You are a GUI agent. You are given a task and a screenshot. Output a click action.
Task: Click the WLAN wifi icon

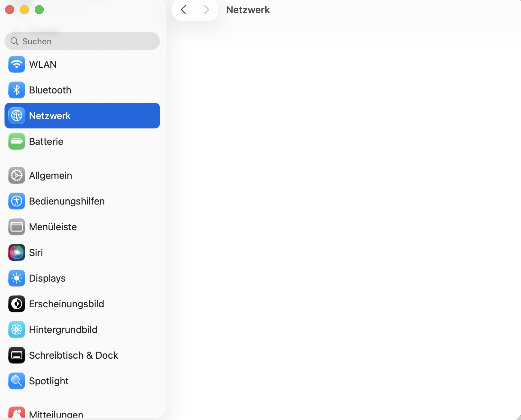[x=17, y=65]
